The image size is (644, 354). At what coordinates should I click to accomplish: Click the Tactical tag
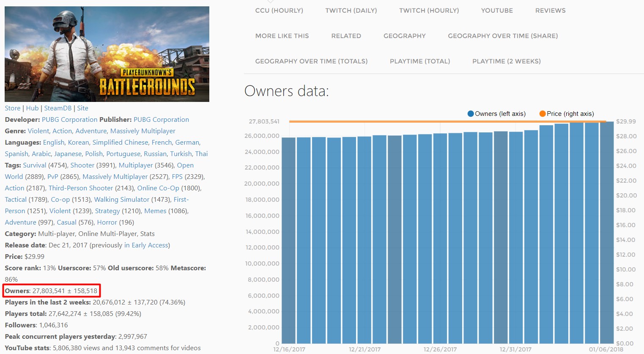pos(16,200)
